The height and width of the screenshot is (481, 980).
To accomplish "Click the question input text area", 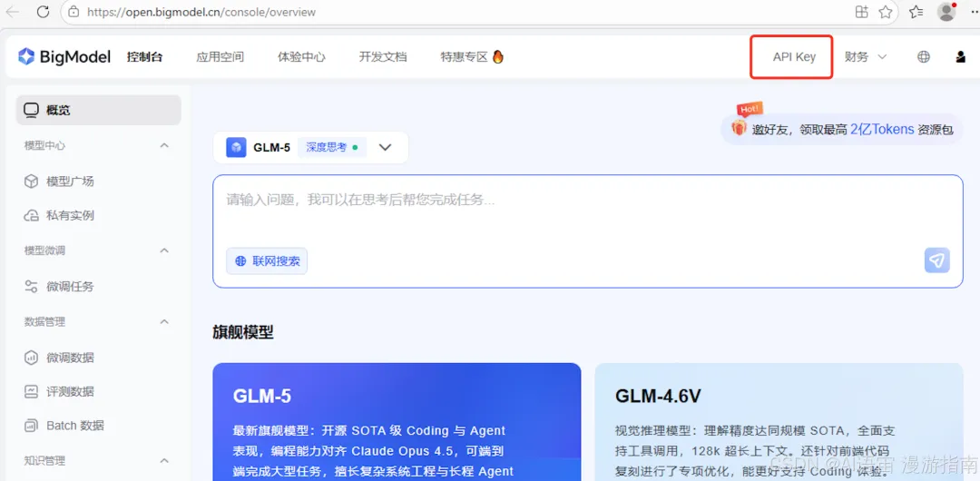I will coord(587,231).
